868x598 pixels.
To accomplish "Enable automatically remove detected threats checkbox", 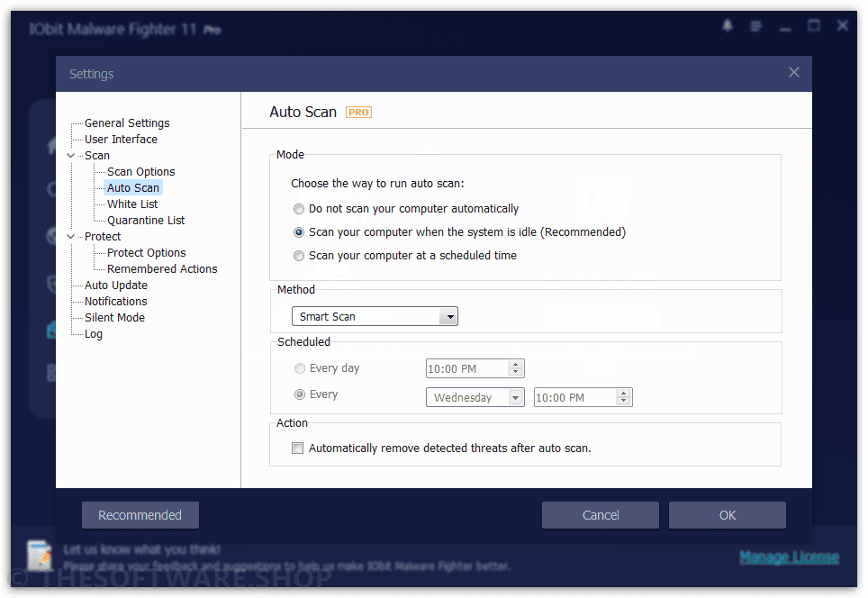I will pos(298,448).
